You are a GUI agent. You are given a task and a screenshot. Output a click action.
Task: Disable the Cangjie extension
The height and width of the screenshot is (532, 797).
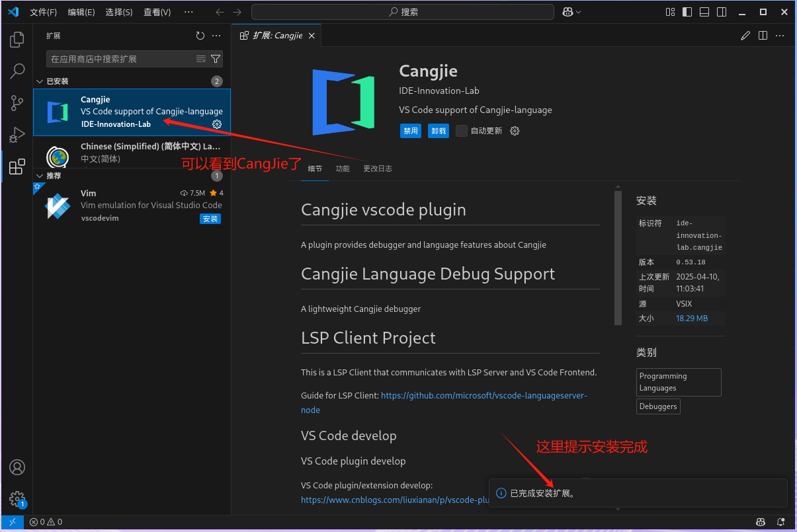tap(411, 131)
